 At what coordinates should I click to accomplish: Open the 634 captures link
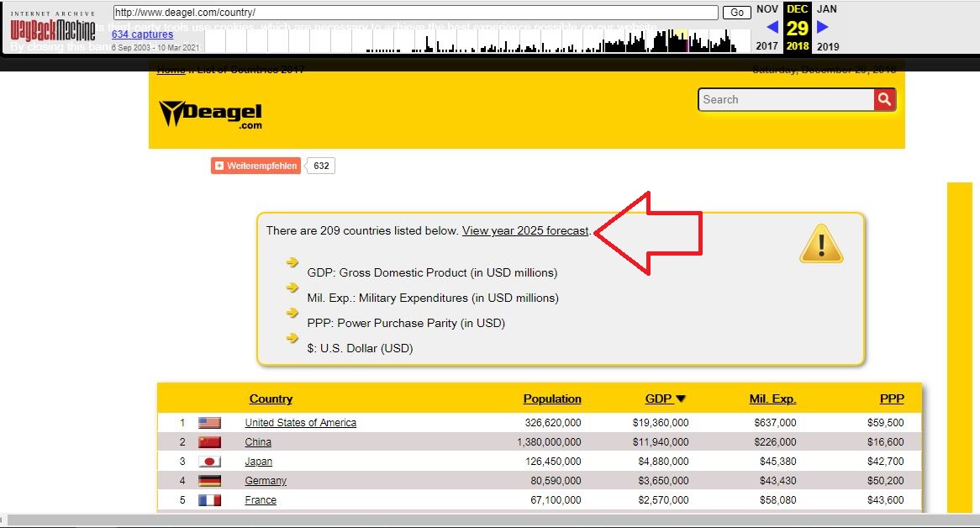(142, 34)
